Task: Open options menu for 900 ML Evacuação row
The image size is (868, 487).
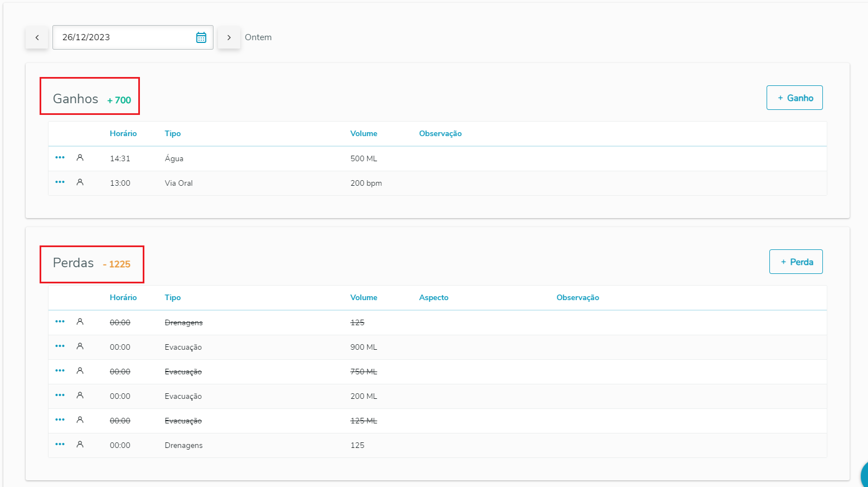Action: [x=60, y=346]
